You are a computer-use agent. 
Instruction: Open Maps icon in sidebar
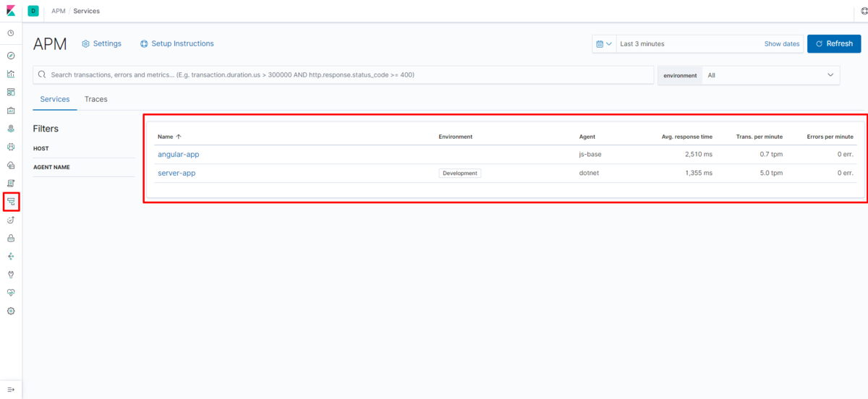[11, 129]
